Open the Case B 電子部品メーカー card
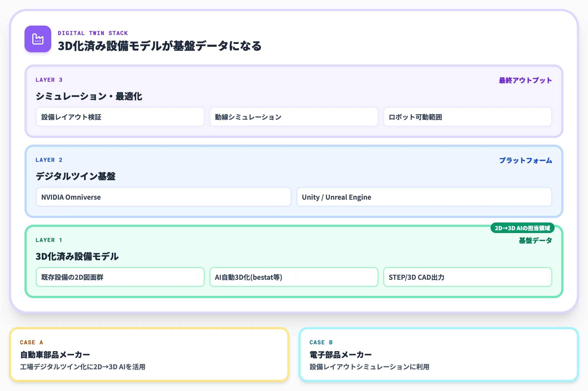The height and width of the screenshot is (391, 588). tap(439, 355)
